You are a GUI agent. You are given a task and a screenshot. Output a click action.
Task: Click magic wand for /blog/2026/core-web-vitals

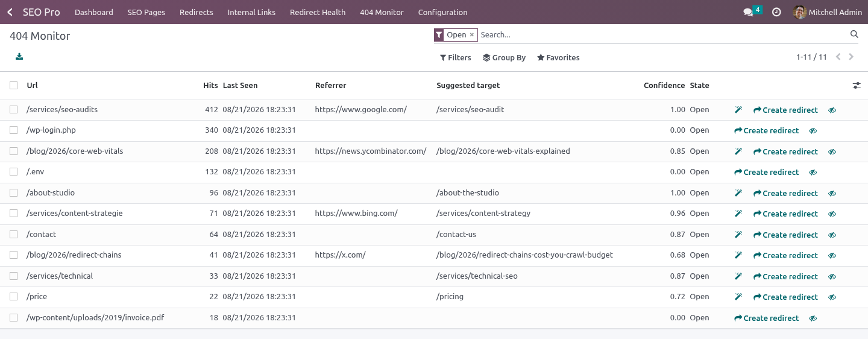[738, 151]
